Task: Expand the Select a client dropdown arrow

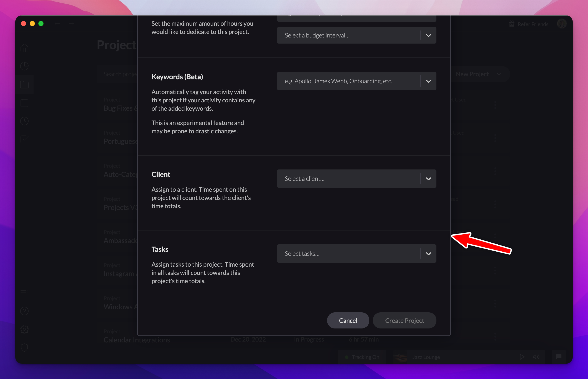Action: pyautogui.click(x=428, y=179)
